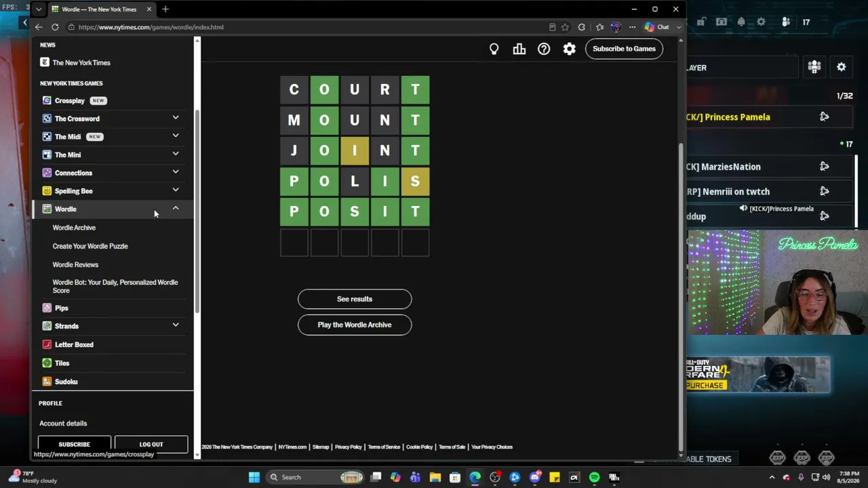
Task: Click the Pips icon in sidebar
Action: pos(47,308)
